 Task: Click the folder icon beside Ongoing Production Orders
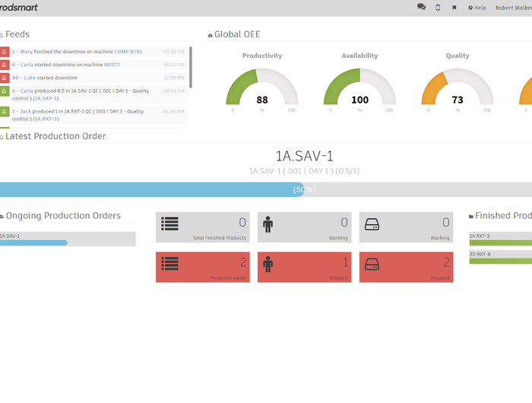[2, 216]
